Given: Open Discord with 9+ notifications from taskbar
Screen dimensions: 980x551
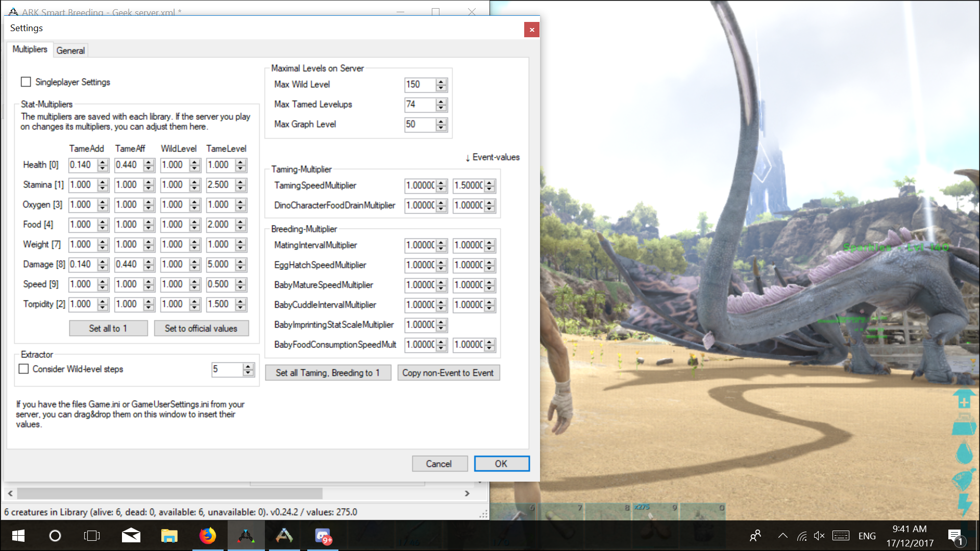Looking at the screenshot, I should 323,536.
